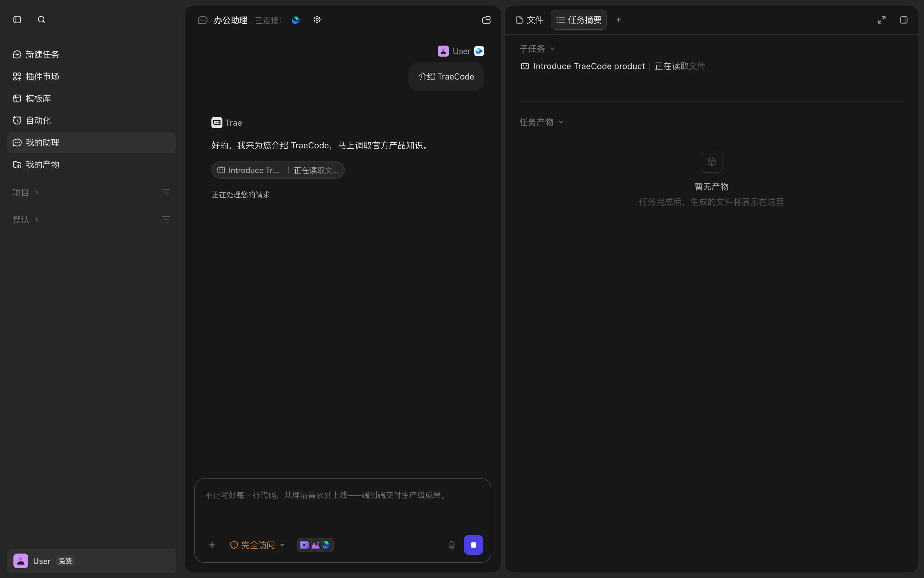Open 模板库 template library
This screenshot has width=924, height=578.
coord(91,98)
